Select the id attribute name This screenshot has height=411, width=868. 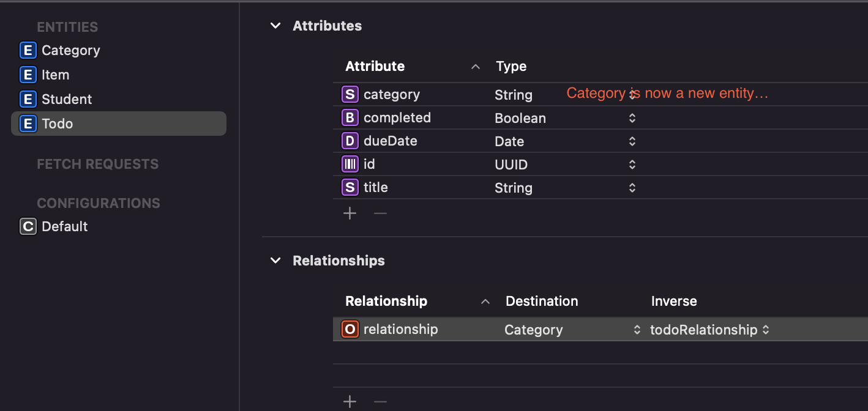pos(369,164)
